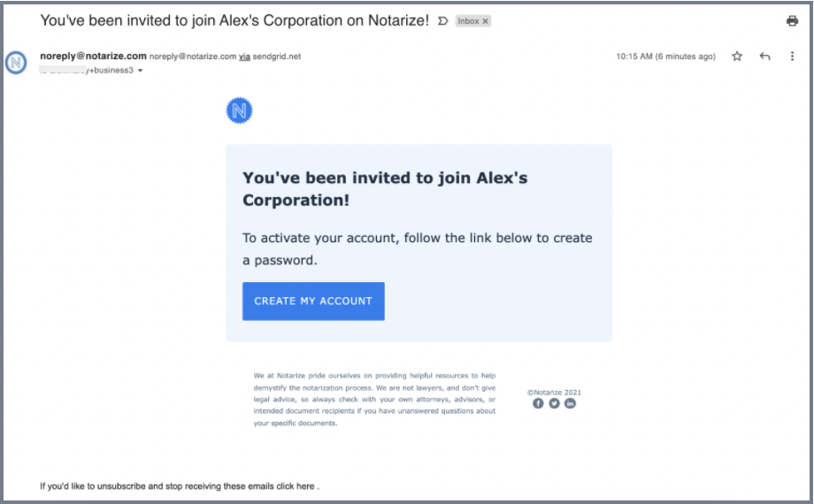Print the email using the printer icon
This screenshot has width=814, height=504.
click(792, 20)
